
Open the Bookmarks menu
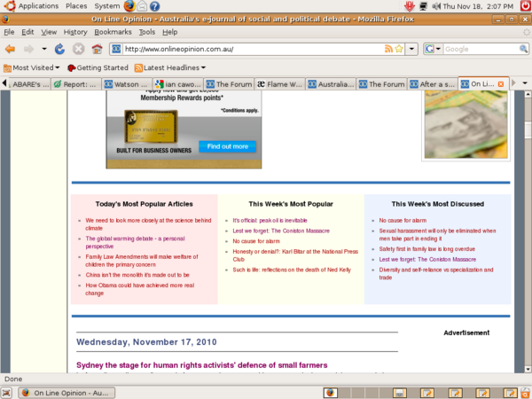(x=113, y=32)
